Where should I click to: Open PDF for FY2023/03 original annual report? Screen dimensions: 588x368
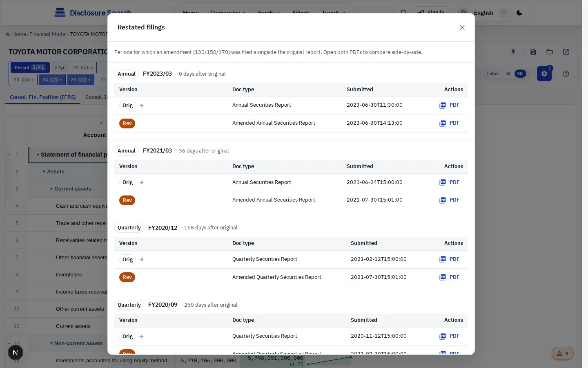(450, 105)
